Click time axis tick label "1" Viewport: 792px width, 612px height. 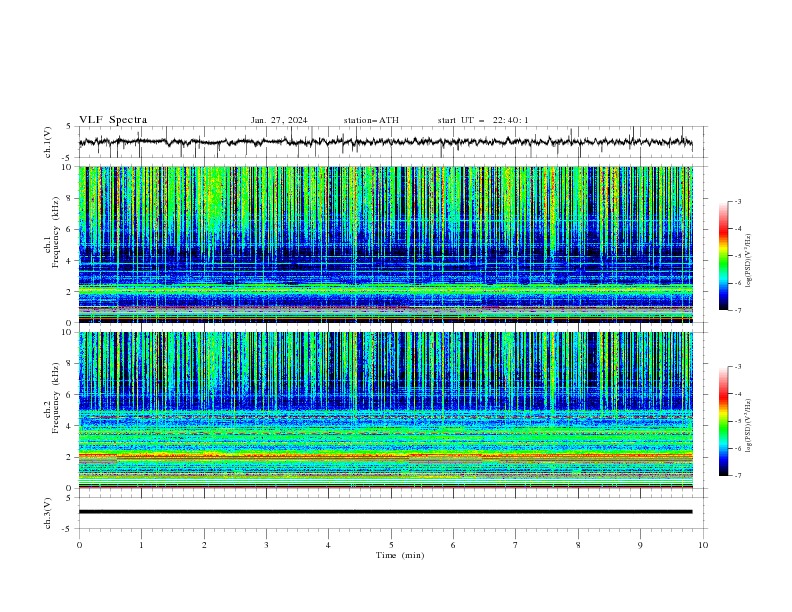click(141, 545)
